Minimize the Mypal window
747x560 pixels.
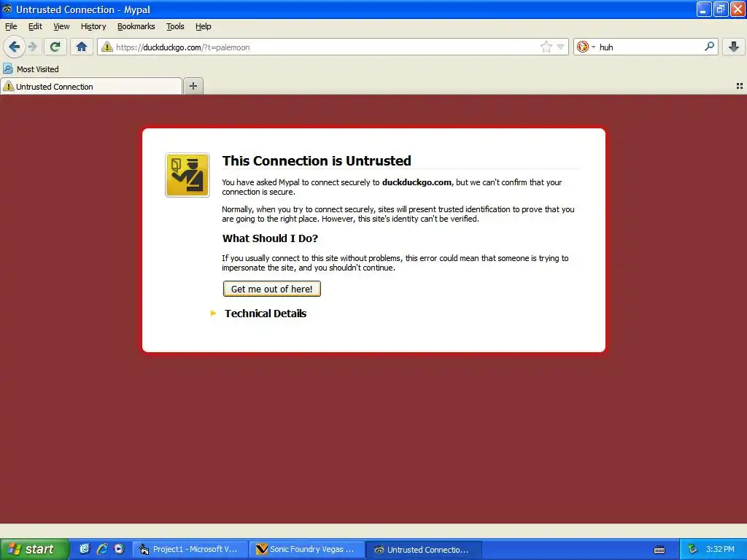tap(704, 9)
